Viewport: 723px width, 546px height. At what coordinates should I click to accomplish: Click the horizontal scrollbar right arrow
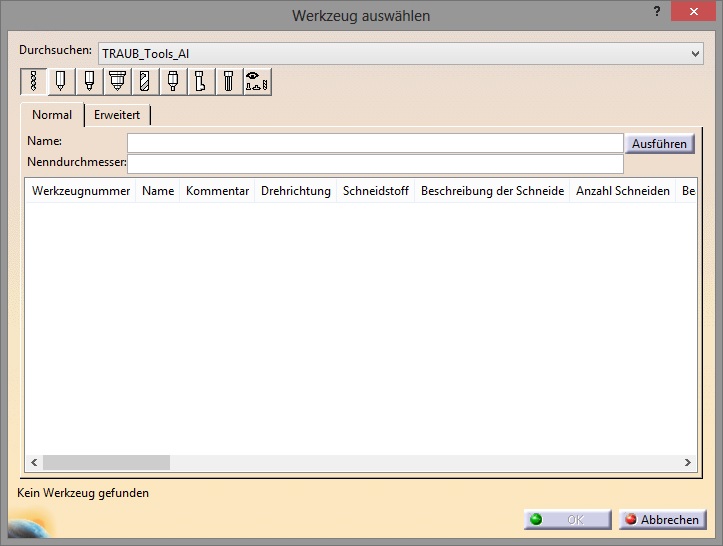687,462
